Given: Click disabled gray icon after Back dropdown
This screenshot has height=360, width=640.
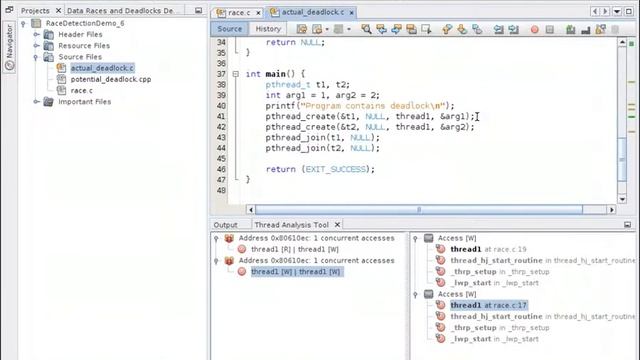Looking at the screenshot, I should [x=338, y=29].
